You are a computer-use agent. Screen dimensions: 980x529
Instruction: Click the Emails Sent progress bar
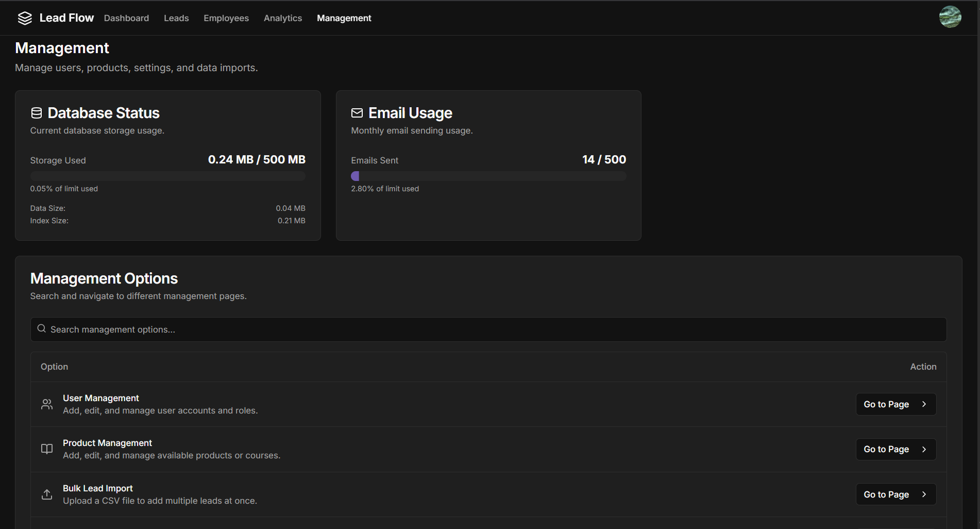tap(488, 176)
